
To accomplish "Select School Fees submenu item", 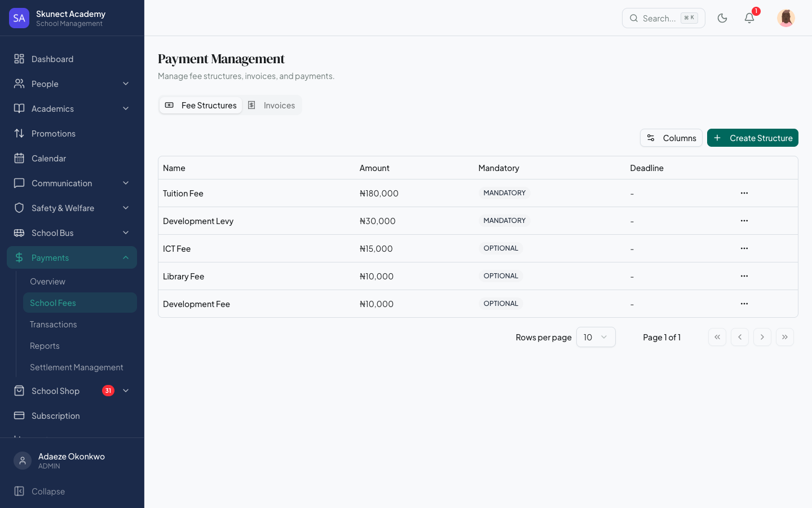I will 80,303.
